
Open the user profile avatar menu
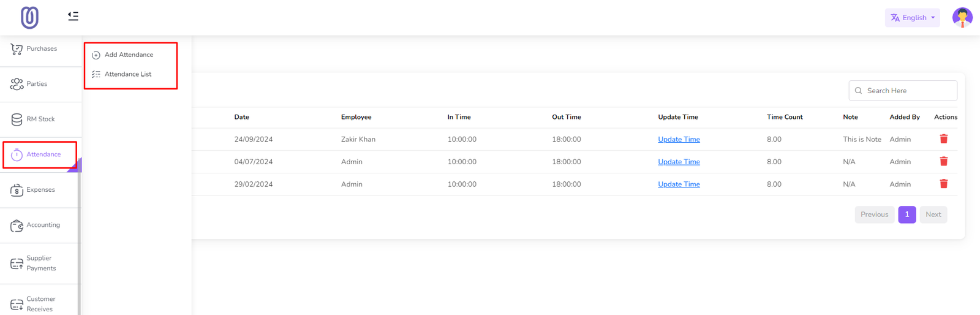(962, 18)
